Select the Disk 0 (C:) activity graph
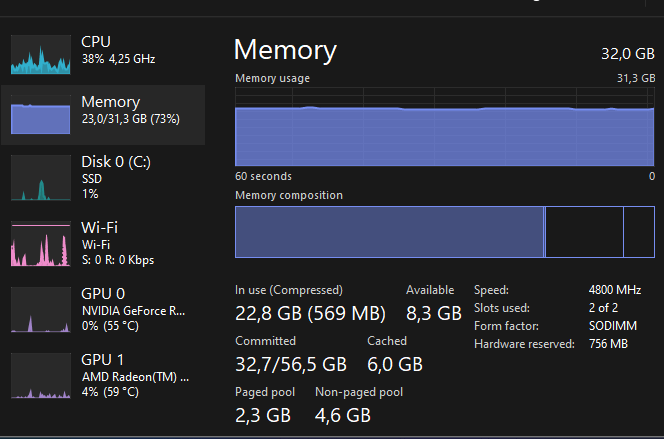 point(41,177)
